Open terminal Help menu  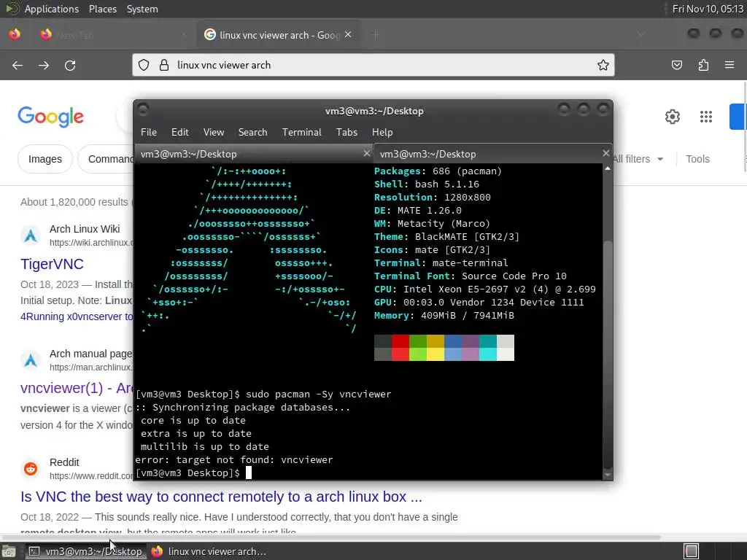(x=382, y=133)
